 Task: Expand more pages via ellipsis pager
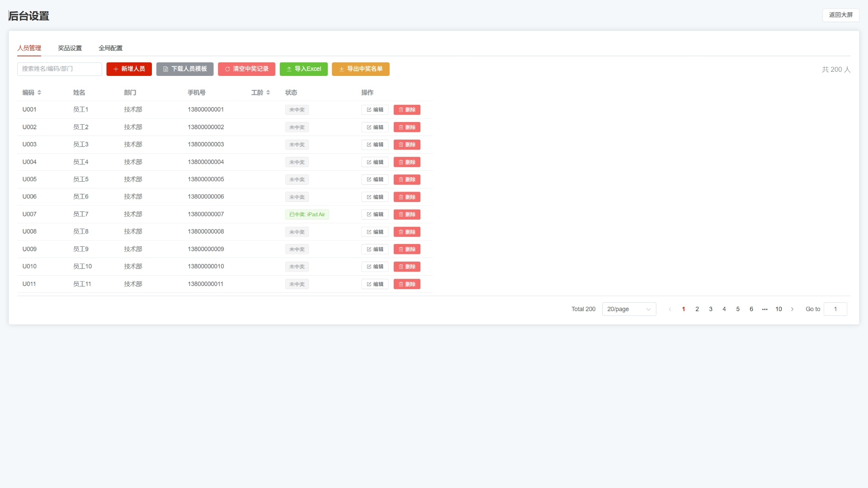tap(764, 309)
